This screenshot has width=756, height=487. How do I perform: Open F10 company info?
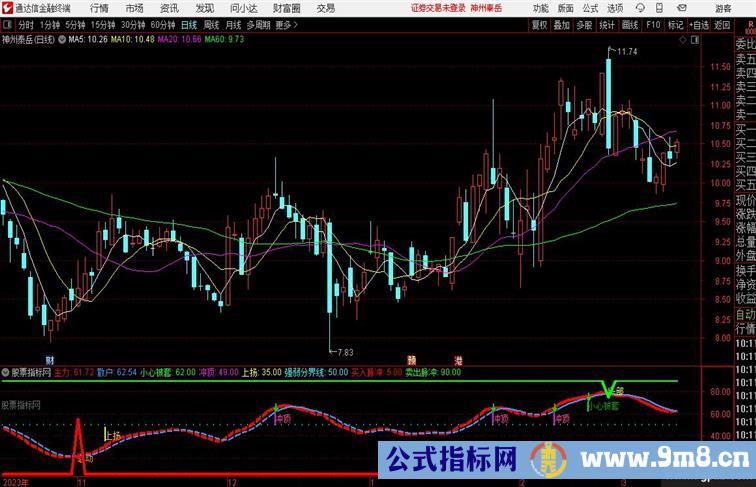click(x=653, y=25)
